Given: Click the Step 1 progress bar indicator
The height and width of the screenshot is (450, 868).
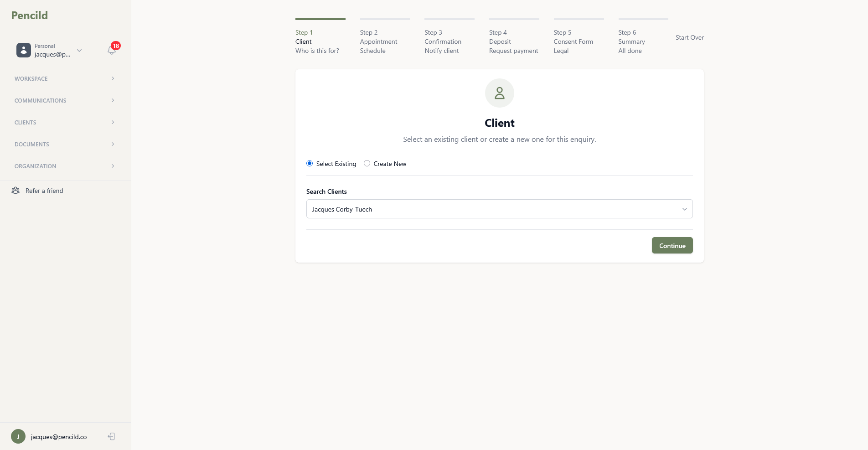Looking at the screenshot, I should [x=320, y=20].
